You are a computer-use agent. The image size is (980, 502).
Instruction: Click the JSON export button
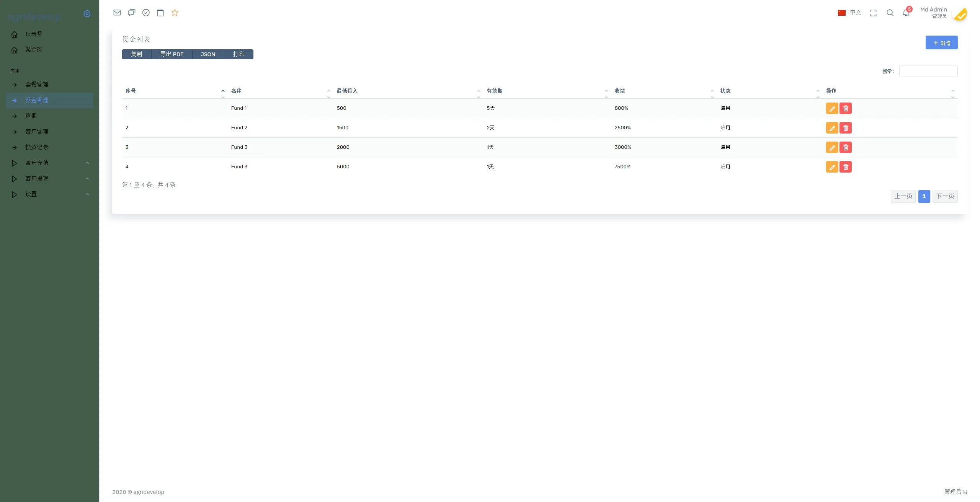click(x=208, y=54)
